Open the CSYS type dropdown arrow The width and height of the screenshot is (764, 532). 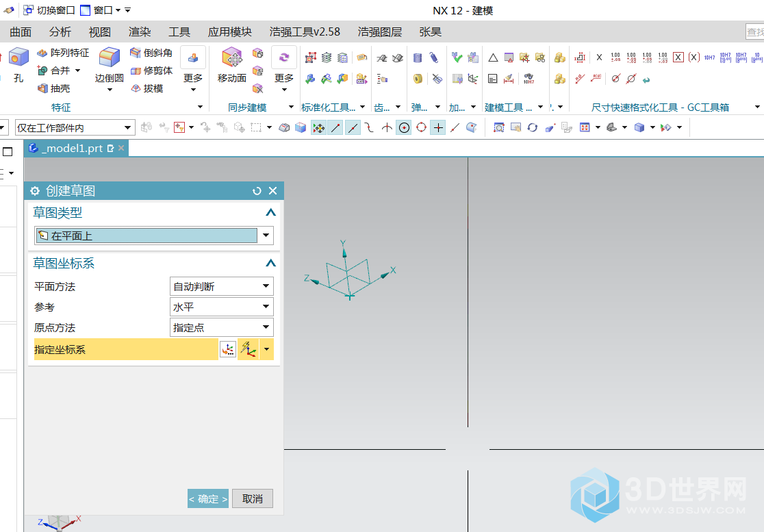click(x=266, y=349)
